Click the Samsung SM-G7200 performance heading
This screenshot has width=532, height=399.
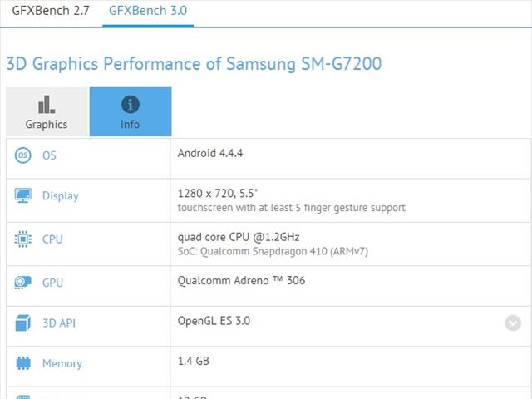click(194, 64)
